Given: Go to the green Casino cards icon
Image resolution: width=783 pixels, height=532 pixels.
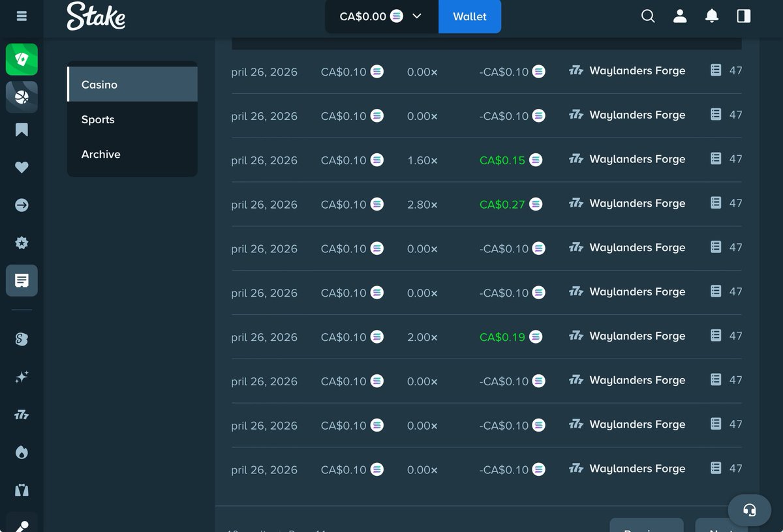Looking at the screenshot, I should tap(22, 59).
